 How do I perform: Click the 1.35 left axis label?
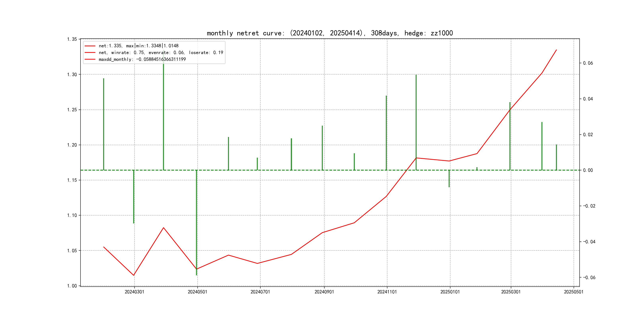72,39
